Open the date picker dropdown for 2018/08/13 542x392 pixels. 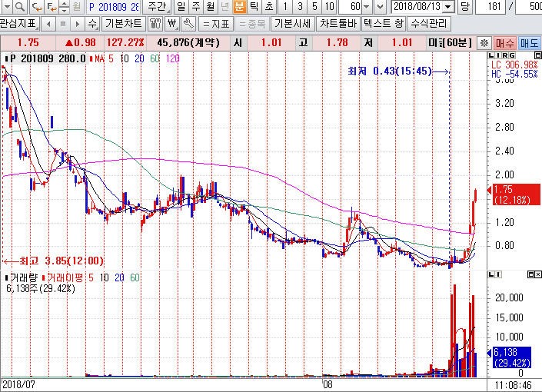pyautogui.click(x=448, y=7)
